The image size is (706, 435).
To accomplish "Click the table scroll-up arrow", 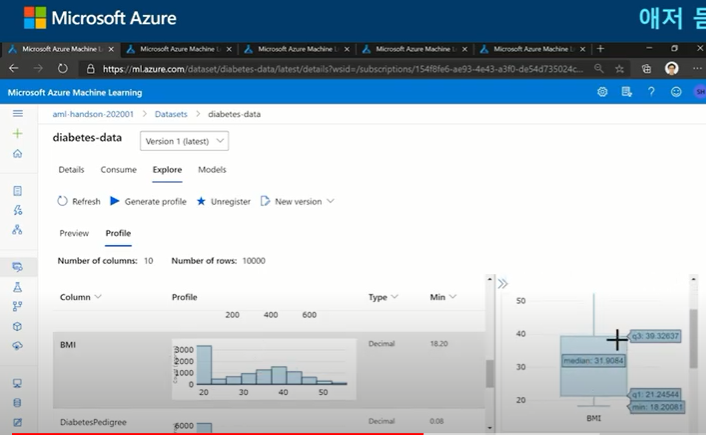I will coord(490,279).
